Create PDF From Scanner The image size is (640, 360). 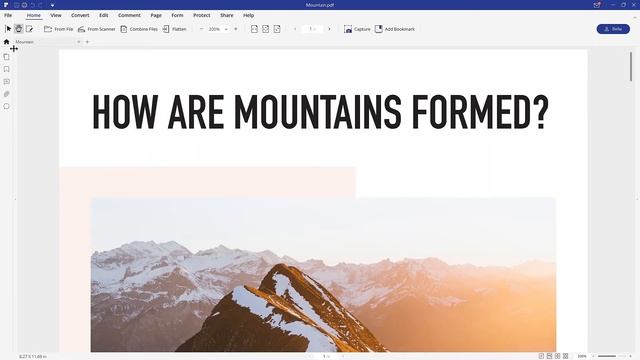coord(96,29)
